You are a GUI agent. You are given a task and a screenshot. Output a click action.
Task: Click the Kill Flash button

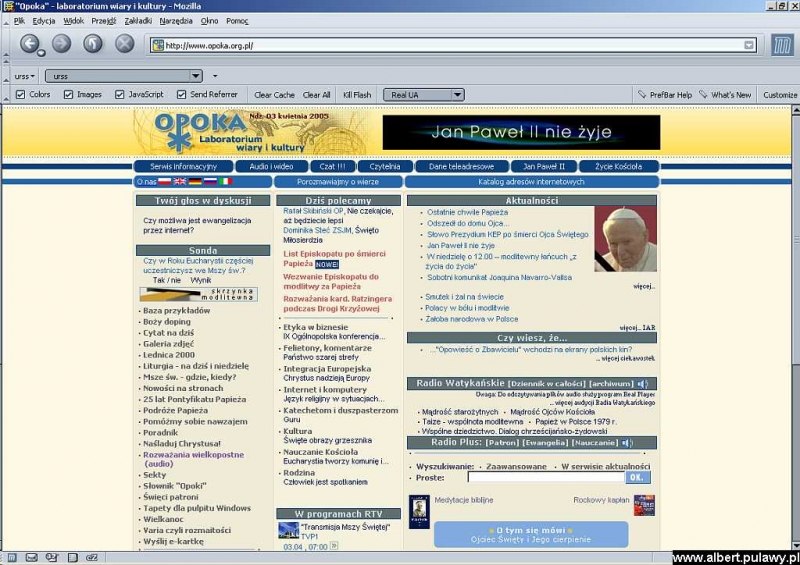(x=357, y=94)
